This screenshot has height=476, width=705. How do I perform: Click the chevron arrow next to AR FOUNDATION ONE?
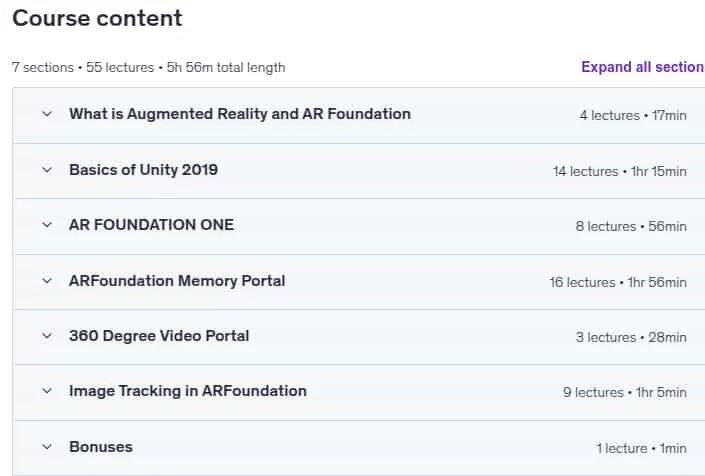pos(47,225)
